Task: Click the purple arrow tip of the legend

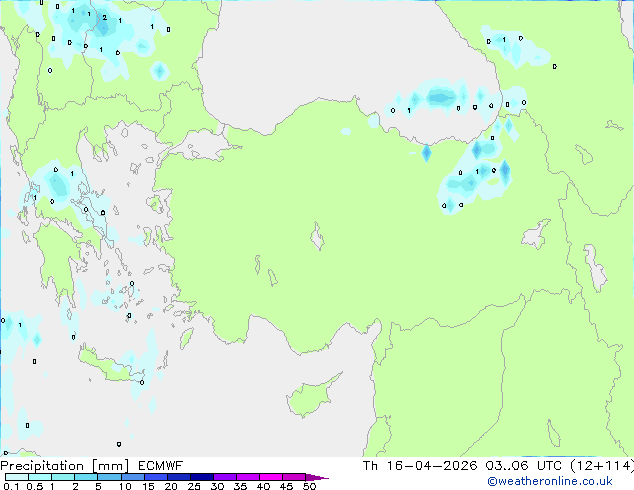Action: coord(317,477)
